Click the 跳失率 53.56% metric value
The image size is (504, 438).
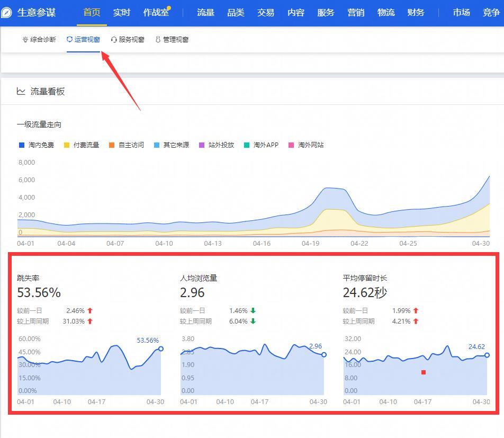coord(39,292)
